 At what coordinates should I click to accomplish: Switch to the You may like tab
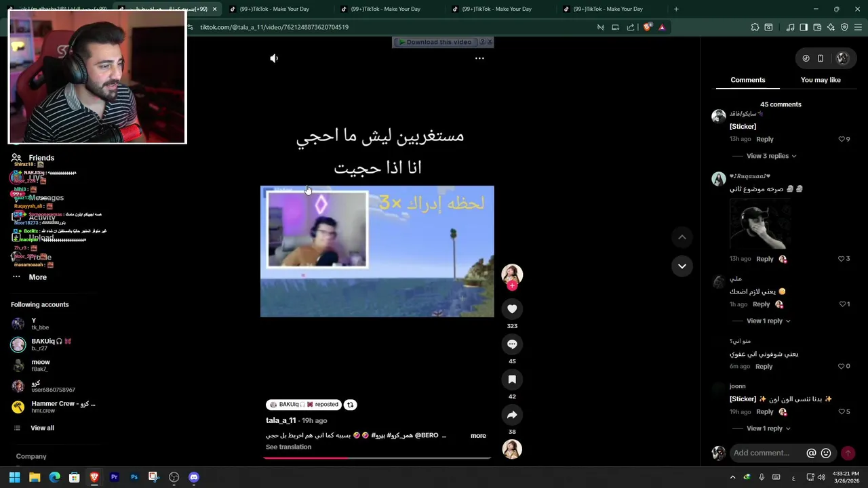pos(821,80)
